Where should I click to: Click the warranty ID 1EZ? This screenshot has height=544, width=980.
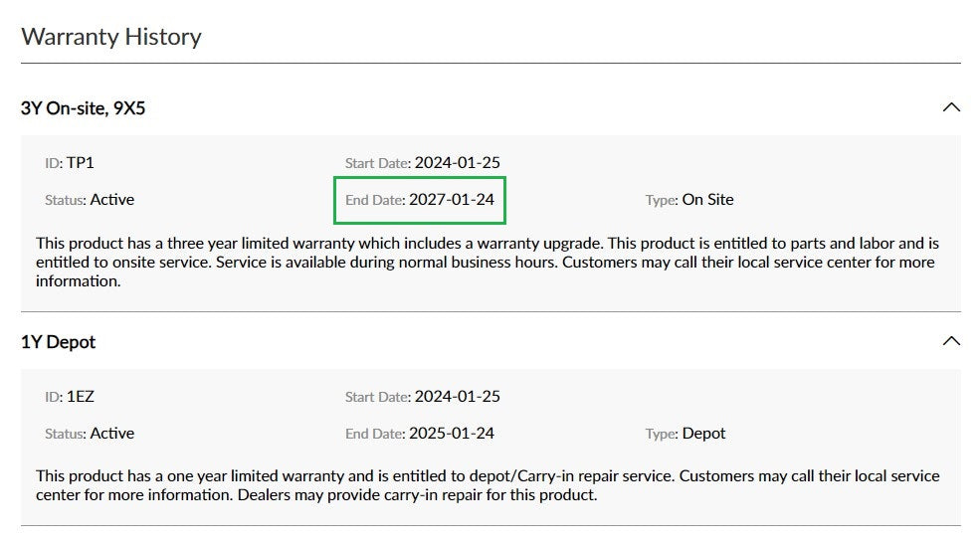(x=80, y=396)
